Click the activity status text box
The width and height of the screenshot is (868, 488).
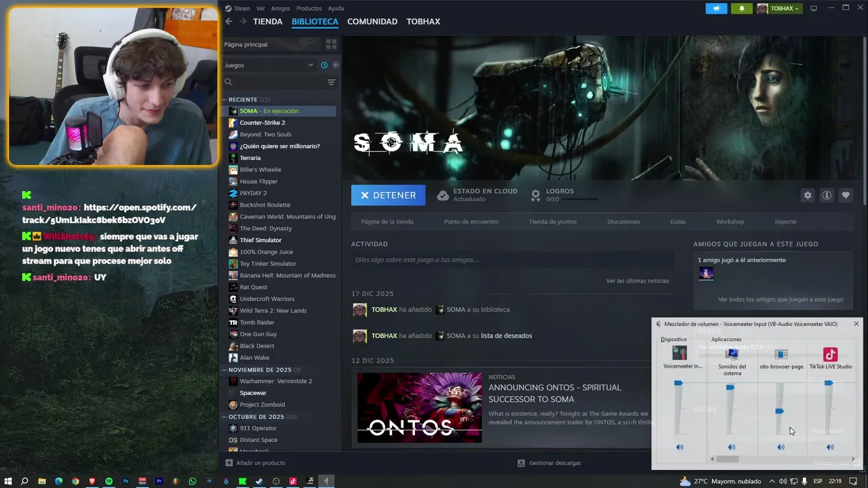click(x=512, y=260)
